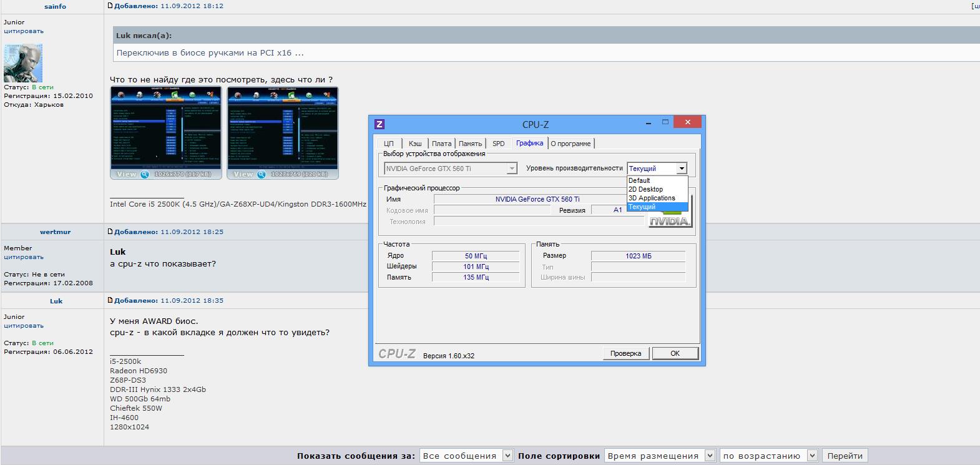Choose Default performance level

click(657, 180)
